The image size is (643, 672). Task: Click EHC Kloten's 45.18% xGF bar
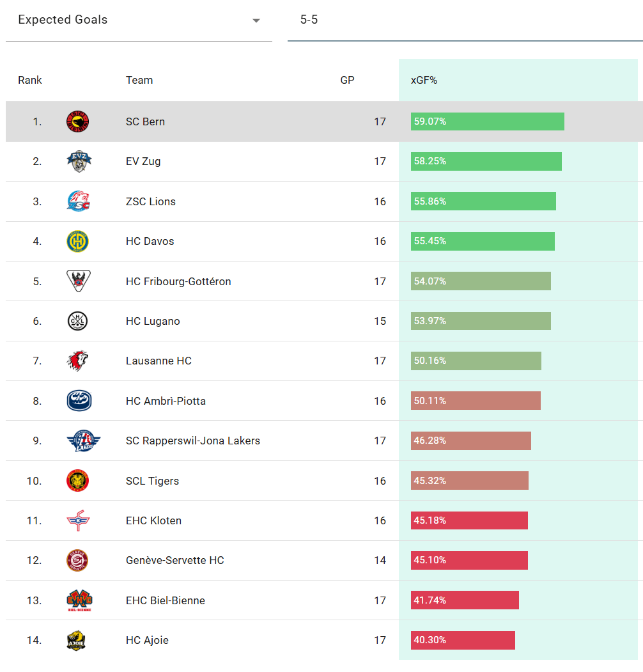[469, 520]
